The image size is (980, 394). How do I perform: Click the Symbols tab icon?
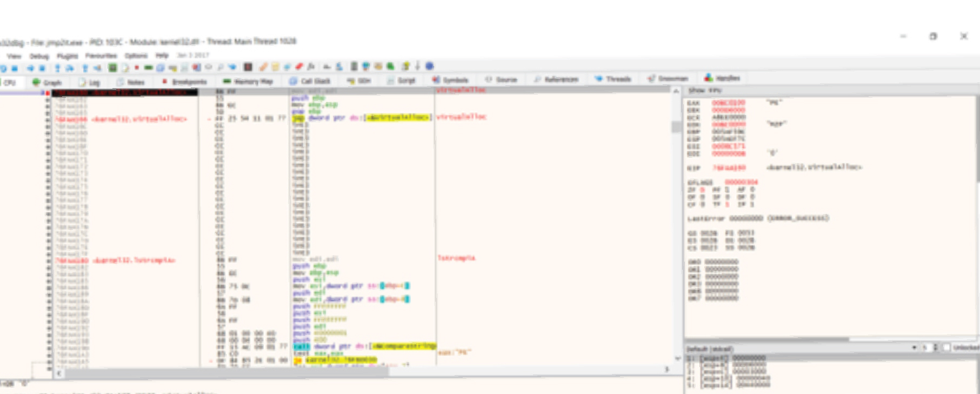tap(436, 80)
